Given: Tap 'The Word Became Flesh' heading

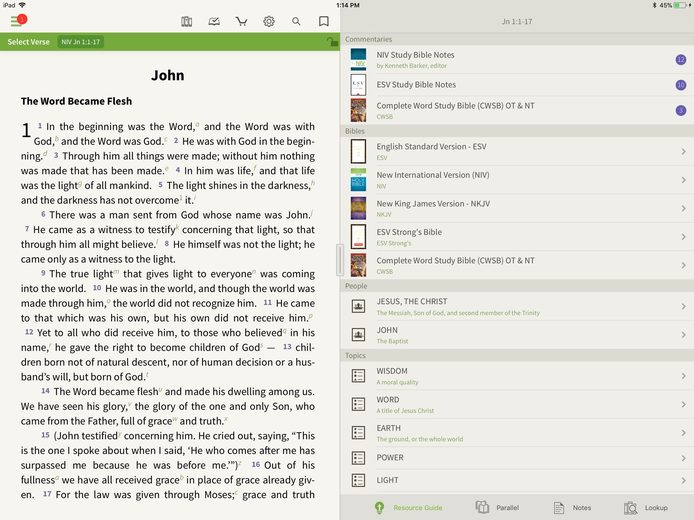Looking at the screenshot, I should click(x=76, y=101).
